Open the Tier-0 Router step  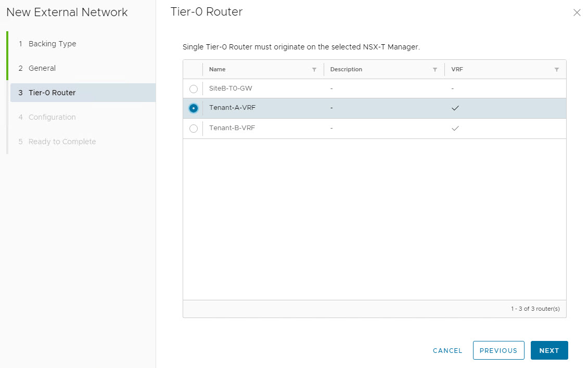pyautogui.click(x=52, y=93)
